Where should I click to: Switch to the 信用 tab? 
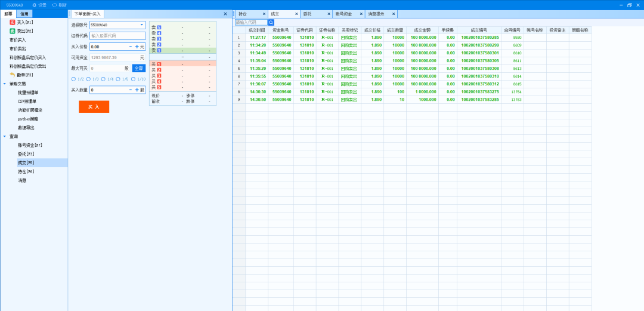(24, 14)
